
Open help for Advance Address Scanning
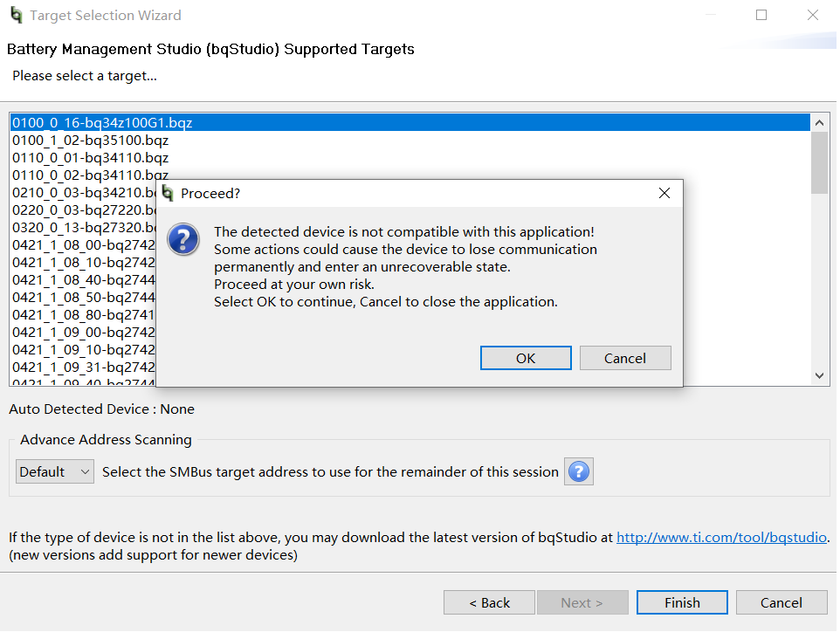click(579, 471)
